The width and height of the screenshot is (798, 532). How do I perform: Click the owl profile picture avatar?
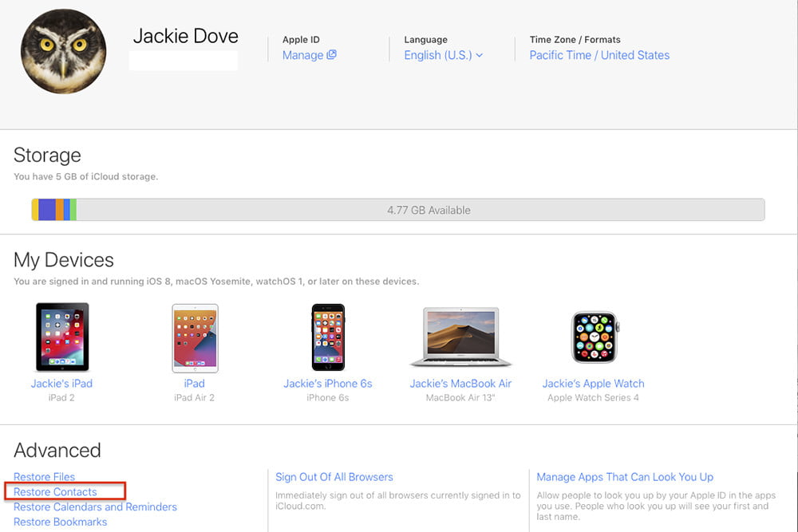(63, 52)
